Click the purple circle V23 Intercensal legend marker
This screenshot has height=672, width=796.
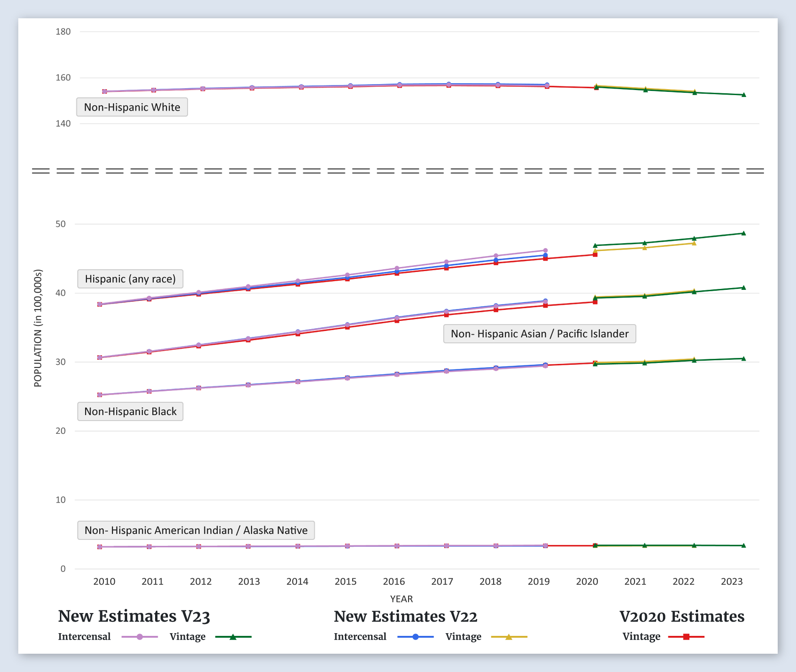(140, 637)
